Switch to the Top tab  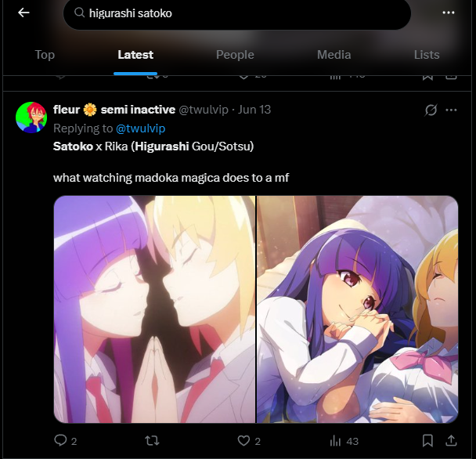tap(45, 55)
